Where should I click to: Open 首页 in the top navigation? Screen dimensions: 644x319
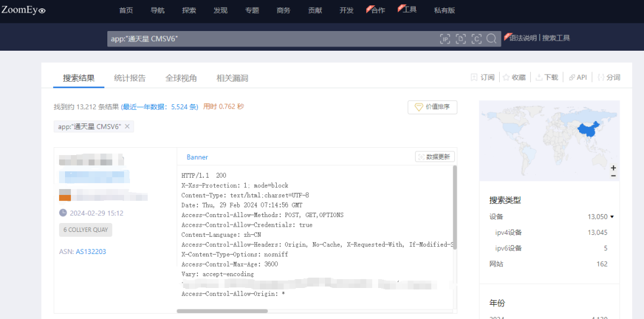pyautogui.click(x=126, y=11)
